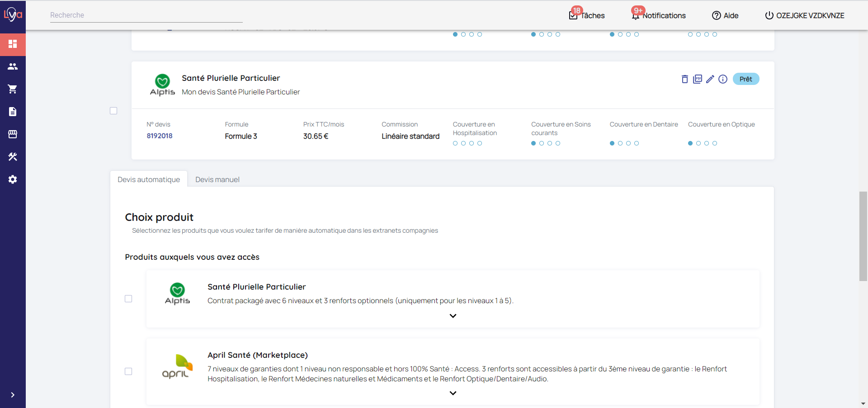Expand the Santé Plurielle Particulier product details
Image resolution: width=868 pixels, height=408 pixels.
[453, 316]
